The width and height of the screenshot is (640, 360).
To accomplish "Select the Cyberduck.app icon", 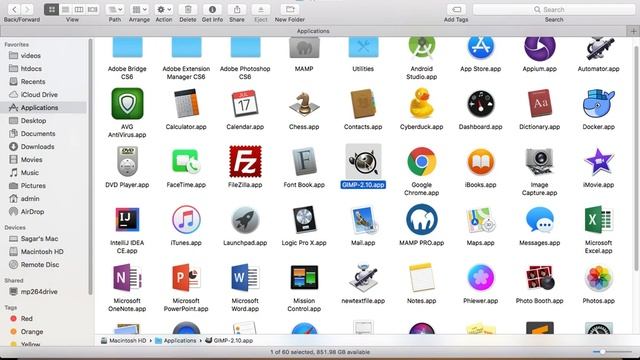I will coord(422,104).
